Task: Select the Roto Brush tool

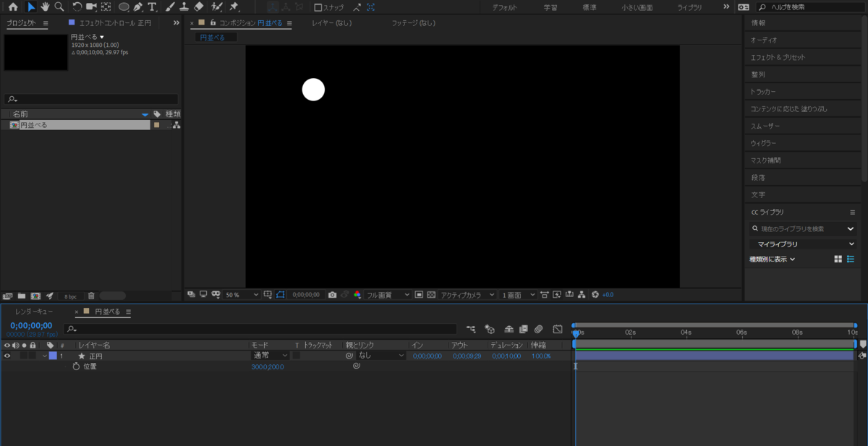Action: [216, 7]
